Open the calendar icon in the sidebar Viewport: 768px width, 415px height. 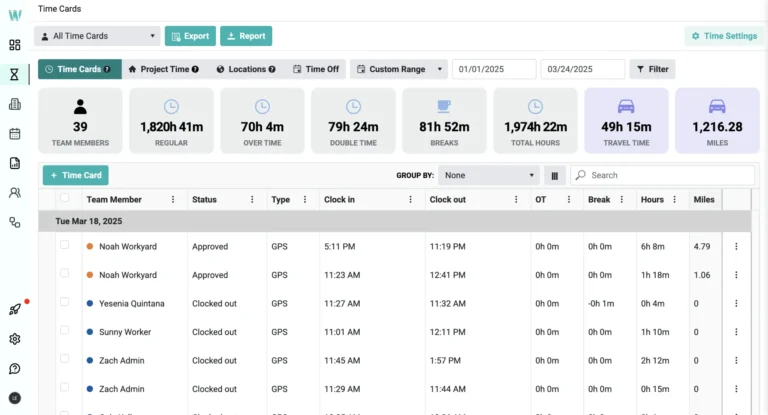tap(15, 134)
